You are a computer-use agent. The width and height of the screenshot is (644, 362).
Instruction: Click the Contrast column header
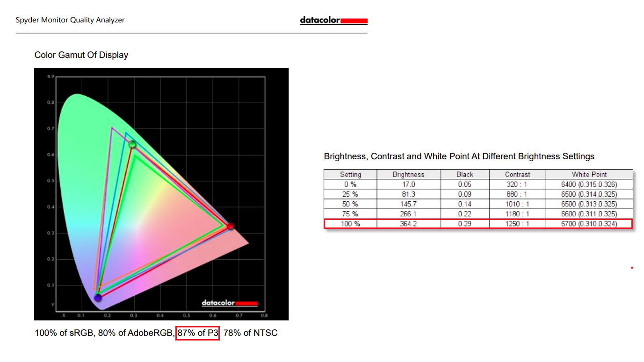click(517, 174)
